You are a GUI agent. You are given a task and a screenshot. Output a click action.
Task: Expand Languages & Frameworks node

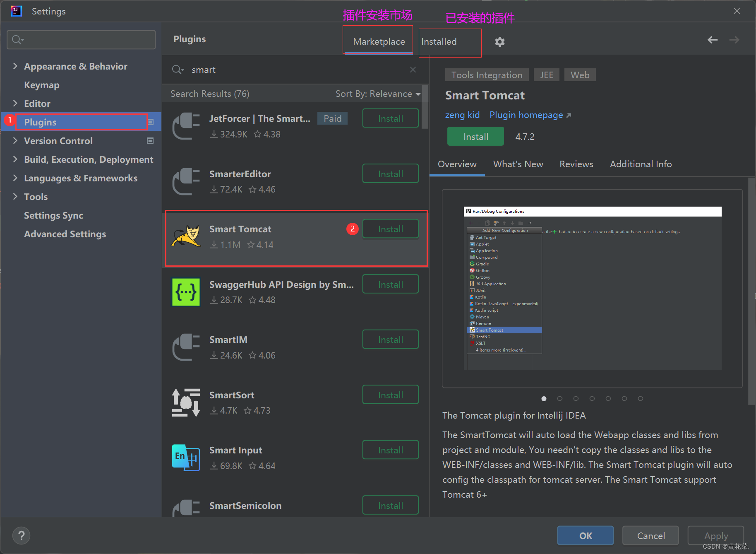(x=15, y=178)
